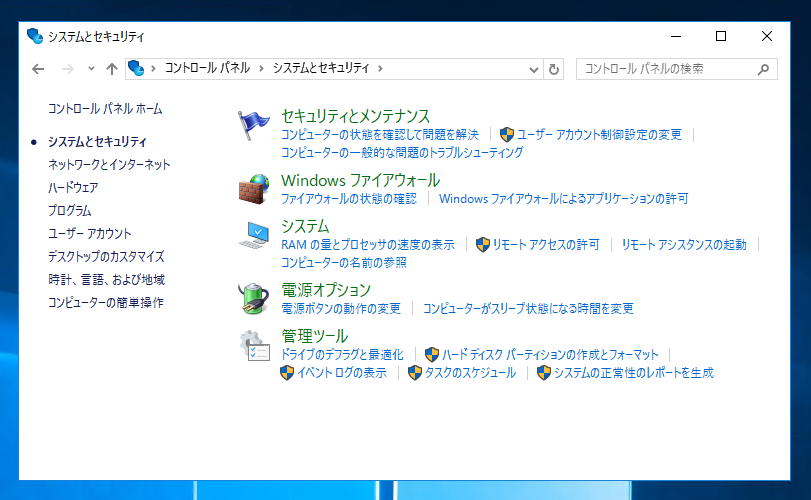This screenshot has height=500, width=811.
Task: Click the control panel icon in address bar
Action: [x=136, y=68]
